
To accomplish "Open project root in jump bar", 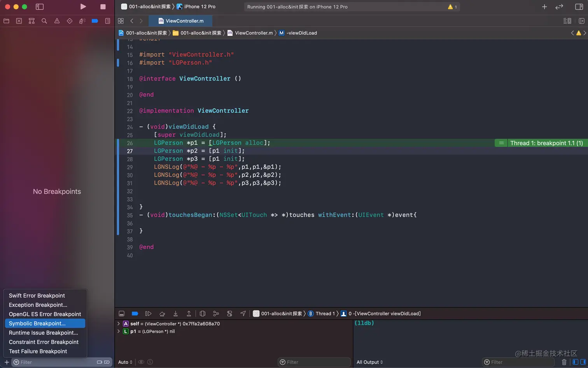I will pyautogui.click(x=143, y=33).
